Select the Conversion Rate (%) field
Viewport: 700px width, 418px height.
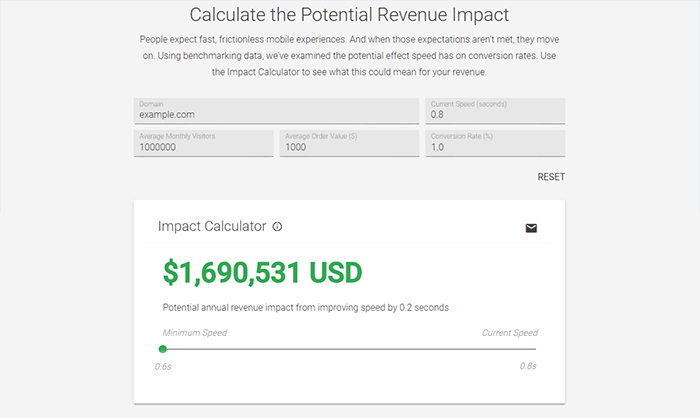pos(495,143)
